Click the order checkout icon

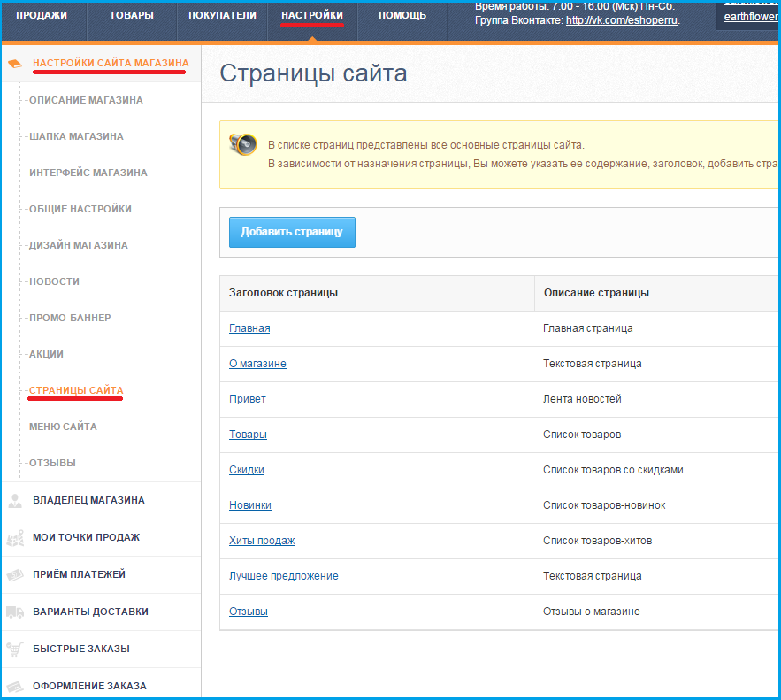(x=15, y=687)
